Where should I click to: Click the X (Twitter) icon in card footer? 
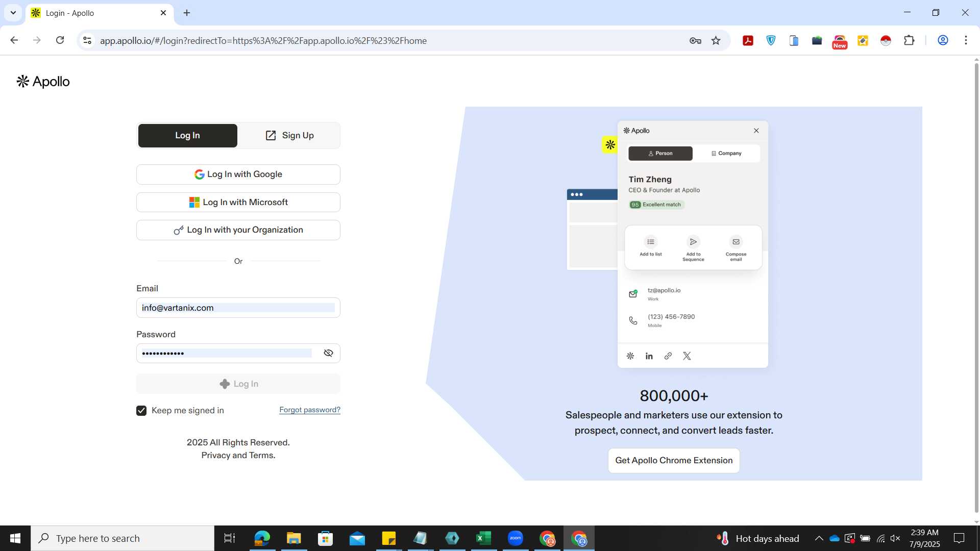(x=687, y=356)
